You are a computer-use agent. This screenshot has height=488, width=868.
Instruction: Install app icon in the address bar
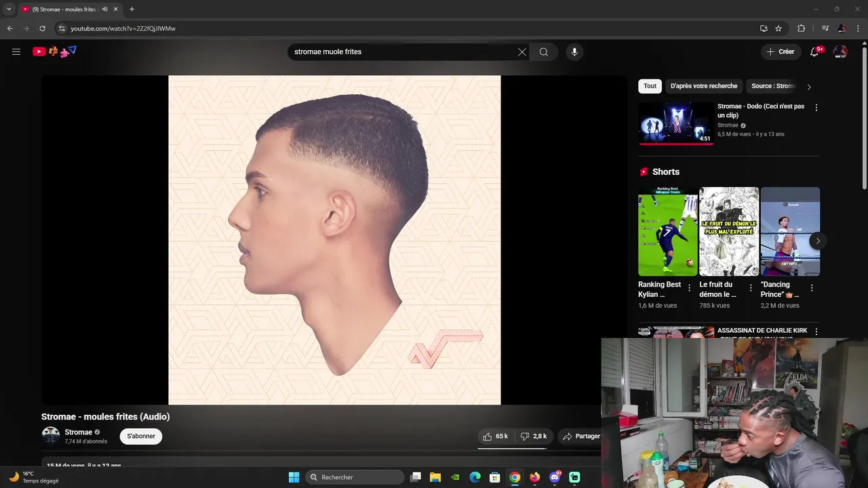tap(764, 28)
